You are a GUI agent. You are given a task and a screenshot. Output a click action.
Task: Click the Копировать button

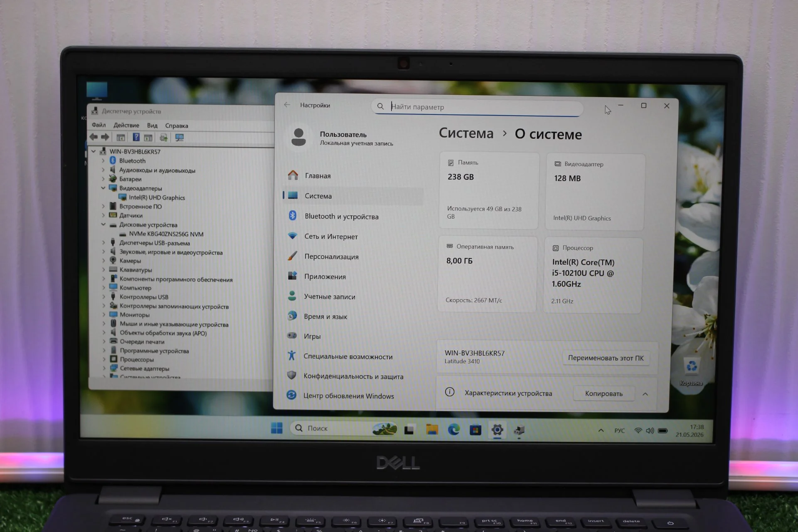click(603, 394)
